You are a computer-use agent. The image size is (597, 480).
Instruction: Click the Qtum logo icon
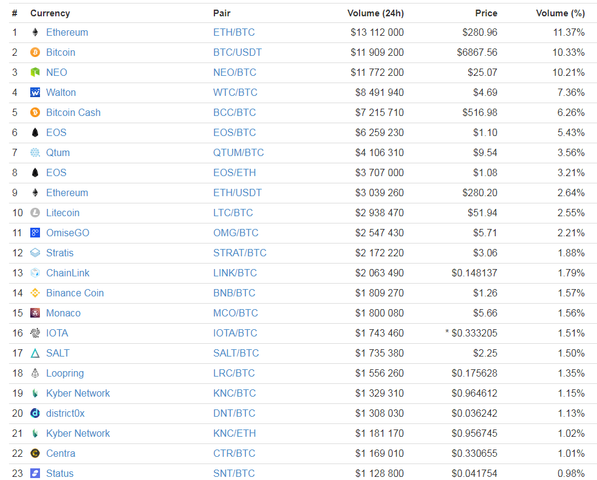click(35, 153)
